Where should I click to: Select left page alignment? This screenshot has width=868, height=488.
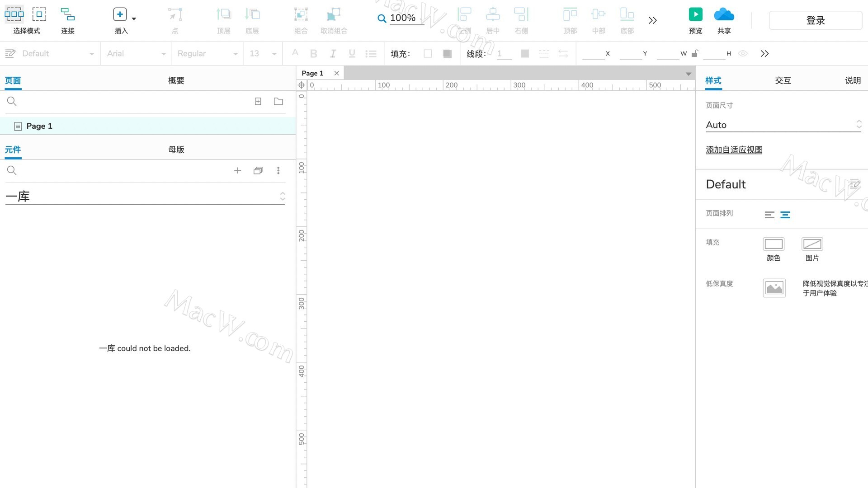tap(769, 215)
